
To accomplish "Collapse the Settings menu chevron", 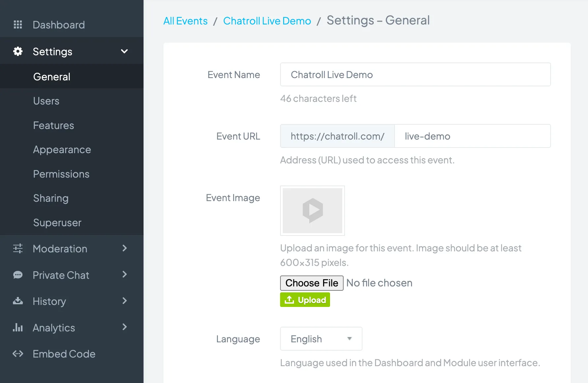I will [x=124, y=51].
